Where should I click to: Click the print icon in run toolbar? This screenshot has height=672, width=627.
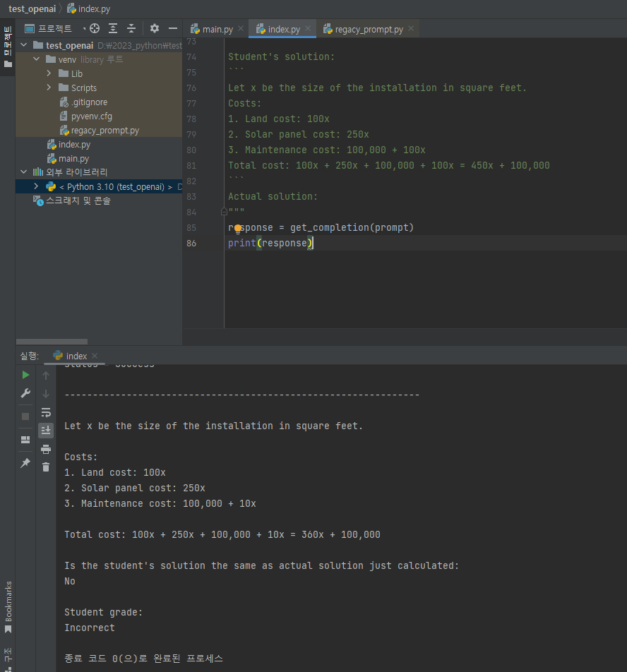tap(46, 449)
